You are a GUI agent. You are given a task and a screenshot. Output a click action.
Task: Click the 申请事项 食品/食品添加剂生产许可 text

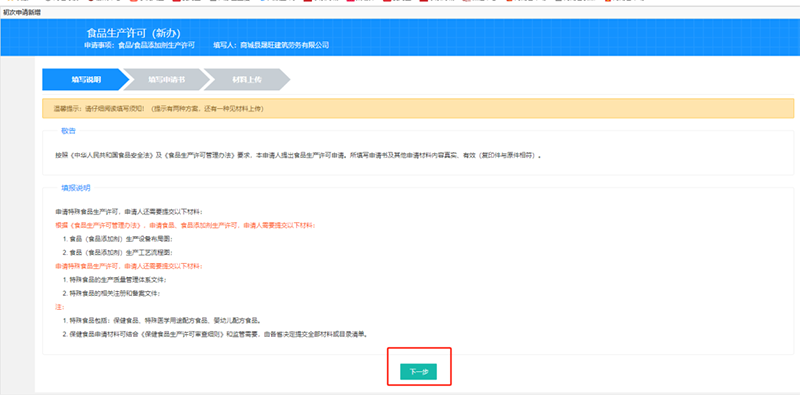(139, 45)
